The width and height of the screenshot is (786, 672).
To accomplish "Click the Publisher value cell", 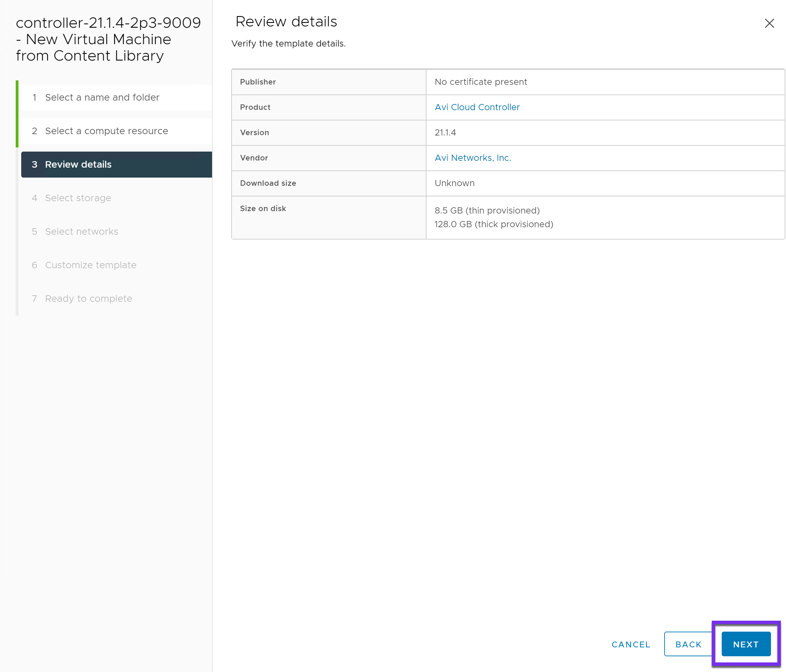I will 481,82.
